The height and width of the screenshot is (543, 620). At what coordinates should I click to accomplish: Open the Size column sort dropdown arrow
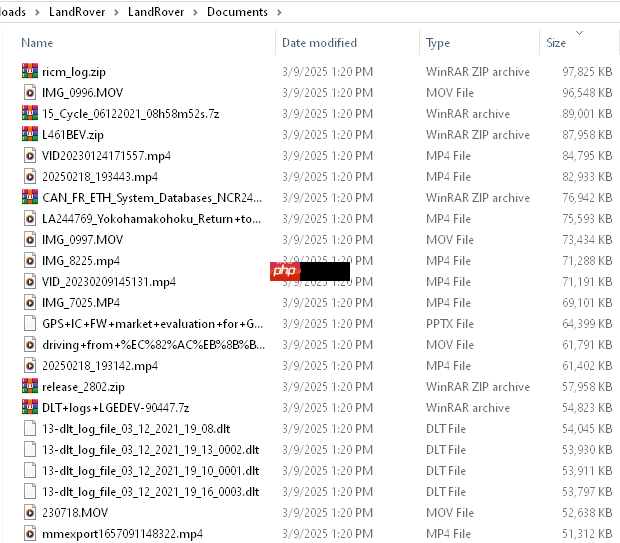pos(579,33)
